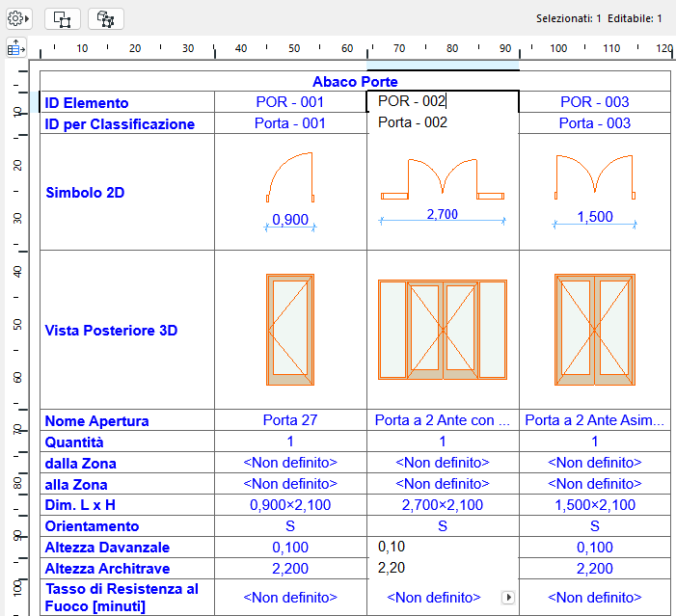The height and width of the screenshot is (616, 676).
Task: Click the 1,500×2,100 dimension cell
Action: click(x=595, y=505)
